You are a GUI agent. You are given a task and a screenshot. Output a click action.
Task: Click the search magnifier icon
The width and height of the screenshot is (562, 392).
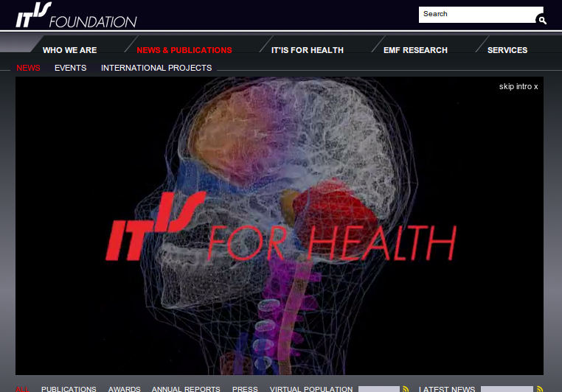click(x=542, y=20)
